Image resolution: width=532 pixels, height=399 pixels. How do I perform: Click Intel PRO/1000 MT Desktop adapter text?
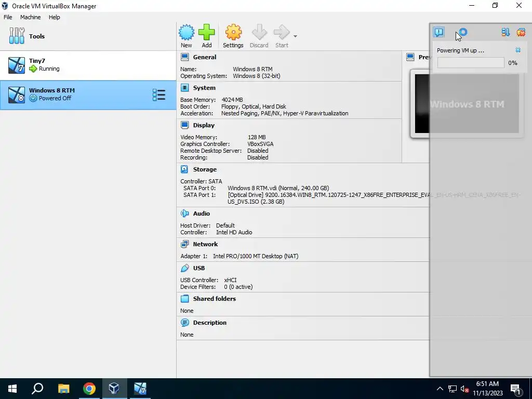point(256,256)
